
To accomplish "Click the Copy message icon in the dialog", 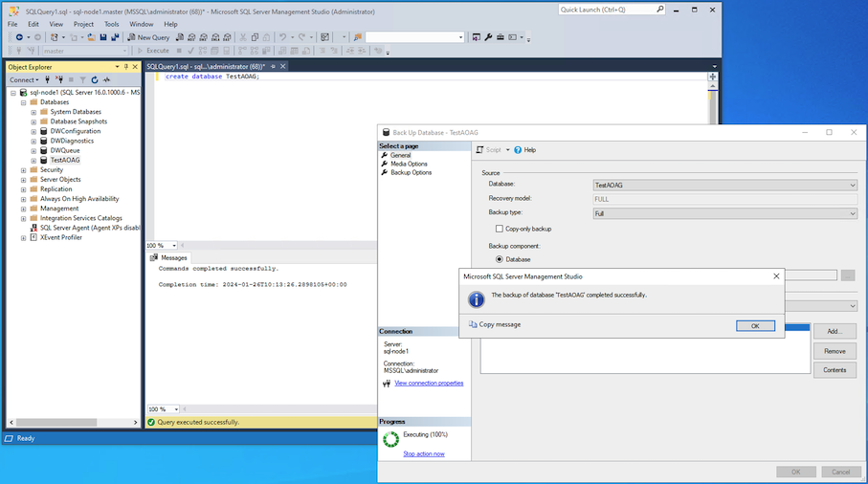I will (x=473, y=324).
